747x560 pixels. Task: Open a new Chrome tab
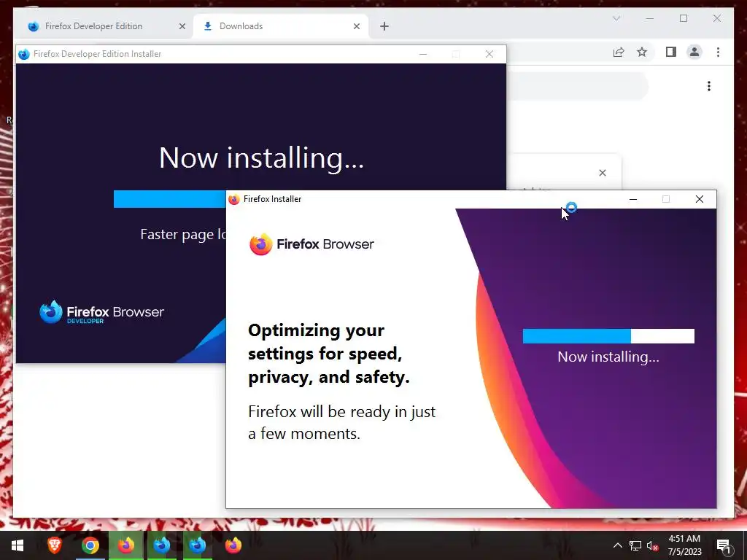(384, 26)
